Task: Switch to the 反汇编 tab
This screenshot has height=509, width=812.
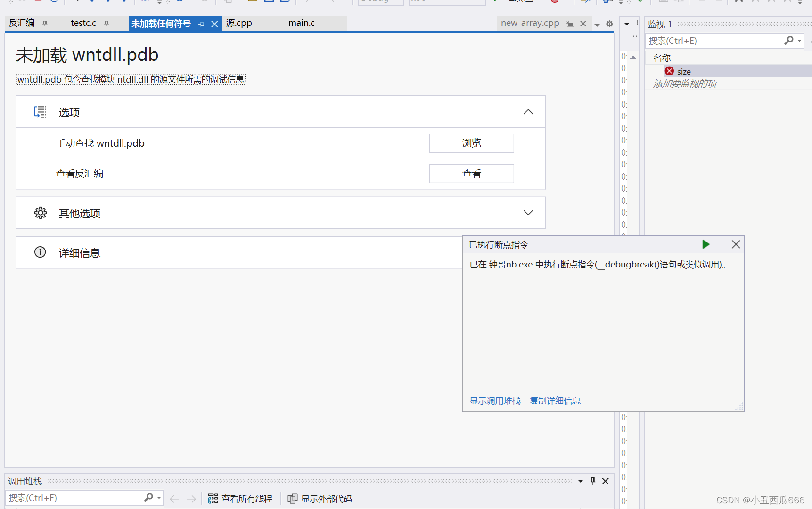Action: 22,23
